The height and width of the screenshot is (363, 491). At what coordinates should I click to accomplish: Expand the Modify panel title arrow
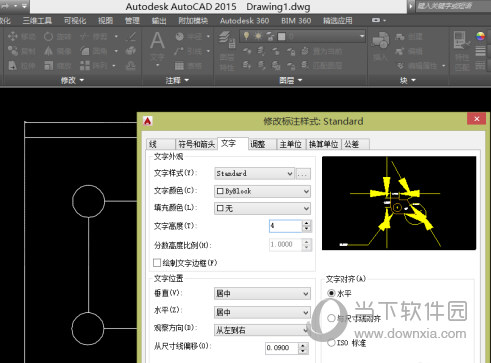[x=82, y=80]
